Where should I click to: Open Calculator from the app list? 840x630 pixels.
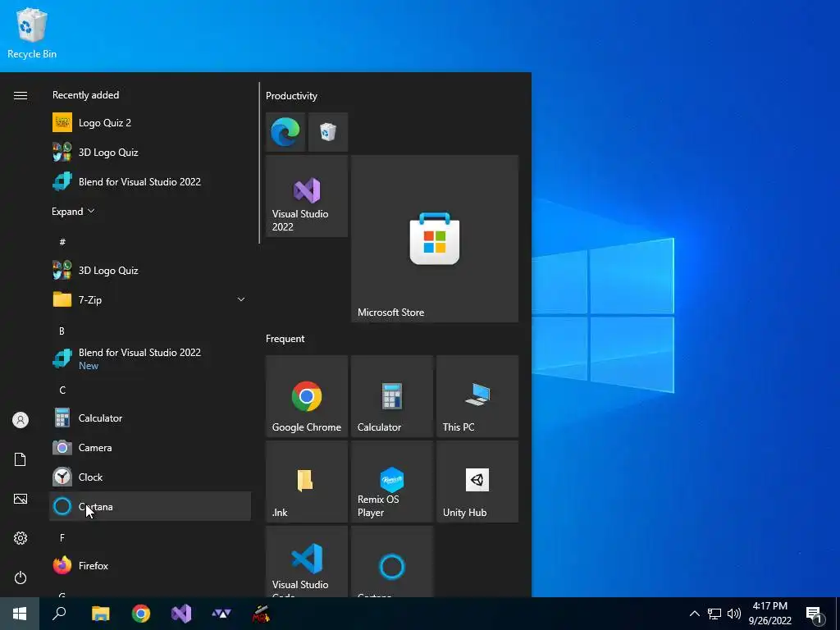tap(150, 418)
